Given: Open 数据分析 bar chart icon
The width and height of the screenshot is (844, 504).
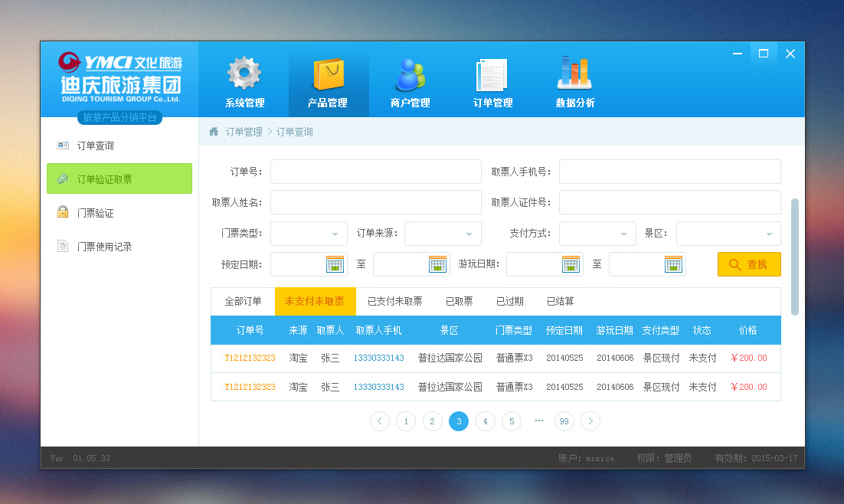Looking at the screenshot, I should [x=574, y=74].
